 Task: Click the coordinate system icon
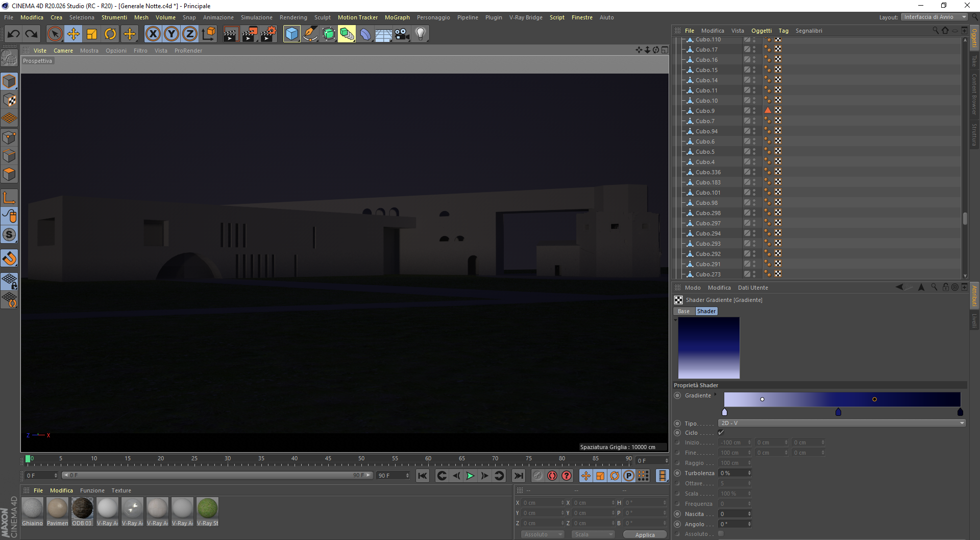(x=208, y=34)
